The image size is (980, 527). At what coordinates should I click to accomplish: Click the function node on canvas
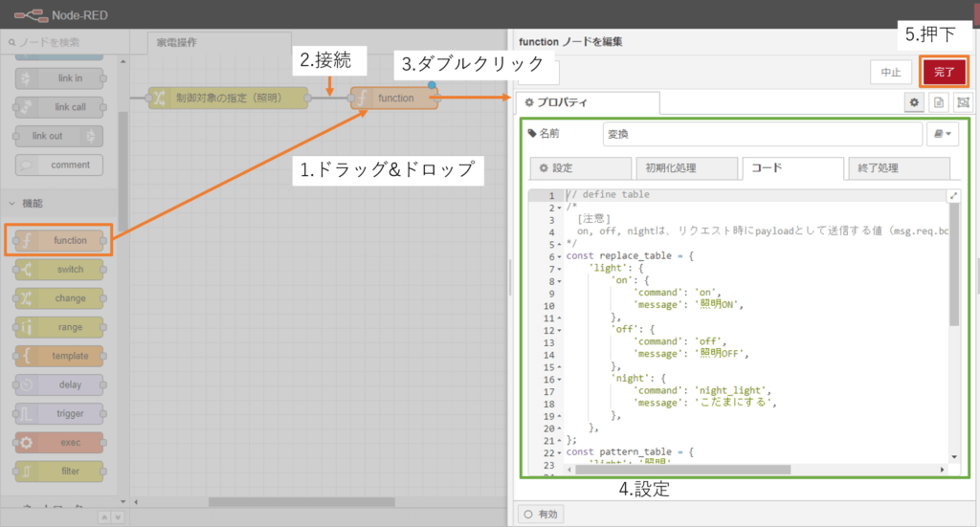coord(394,98)
